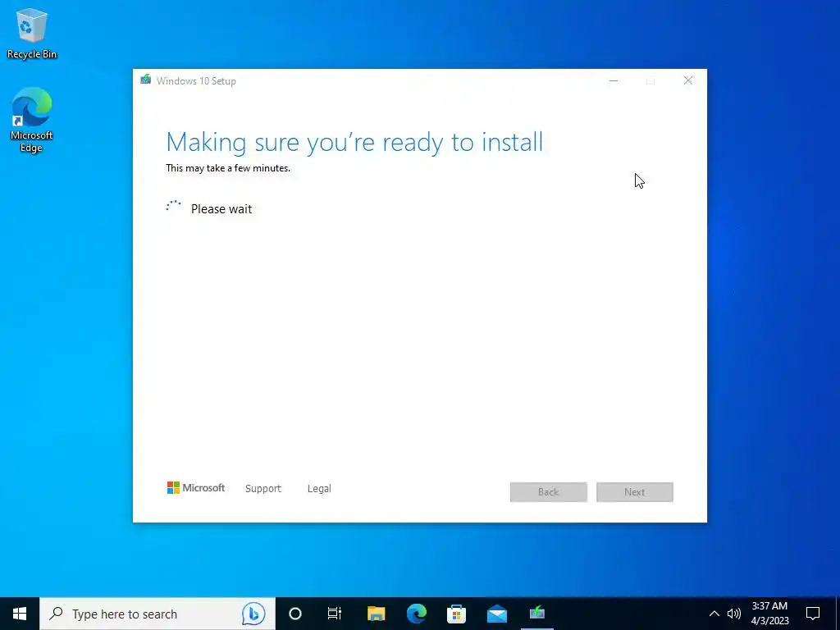Open the Mail app on taskbar
Screen dimensions: 840x630
pos(497,614)
